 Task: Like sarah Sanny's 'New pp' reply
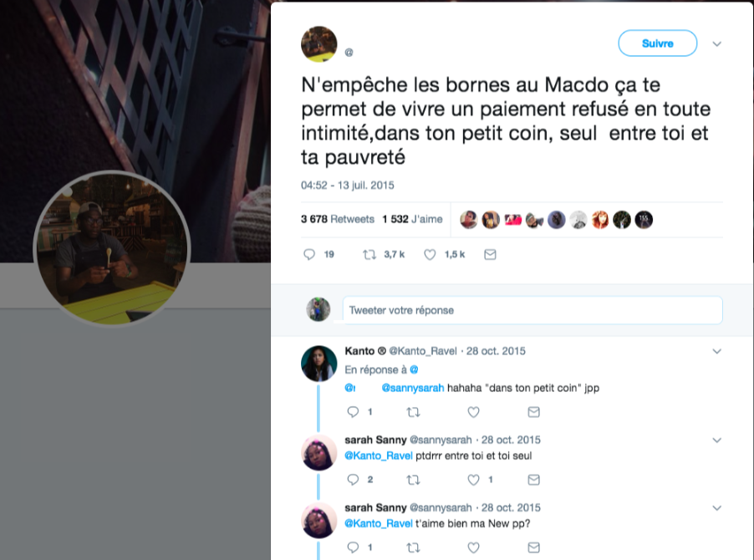point(474,547)
